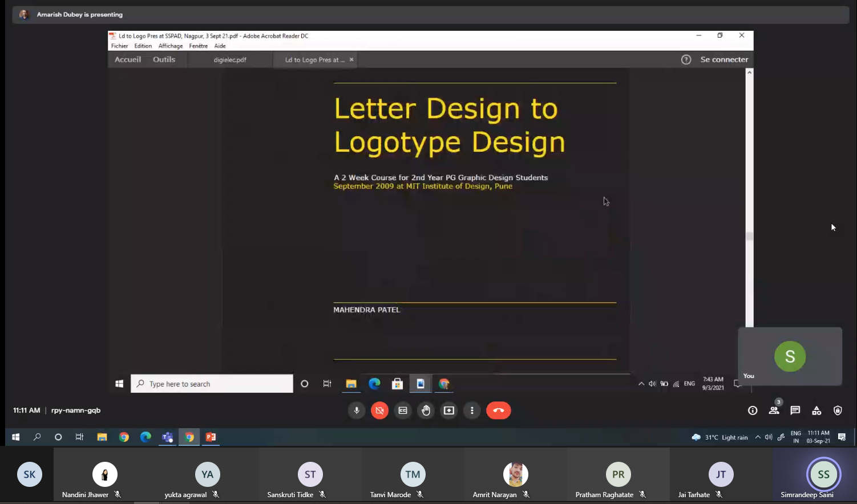This screenshot has width=857, height=504.
Task: Show hidden system tray icons chevron
Action: [x=758, y=437]
